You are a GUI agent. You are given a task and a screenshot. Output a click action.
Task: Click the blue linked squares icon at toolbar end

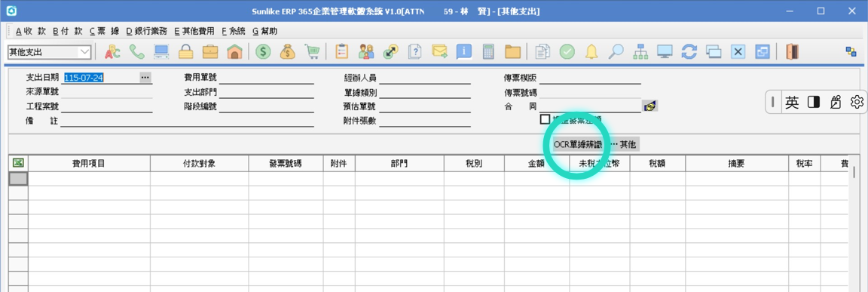click(x=851, y=51)
